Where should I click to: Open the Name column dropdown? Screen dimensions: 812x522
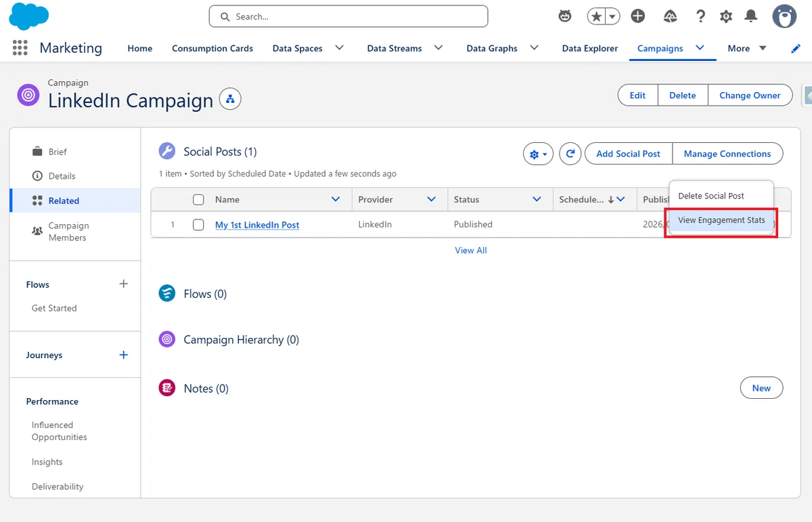tap(335, 200)
